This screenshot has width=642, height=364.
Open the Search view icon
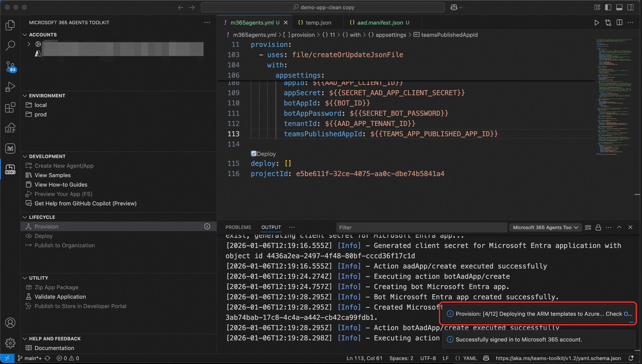pos(10,46)
